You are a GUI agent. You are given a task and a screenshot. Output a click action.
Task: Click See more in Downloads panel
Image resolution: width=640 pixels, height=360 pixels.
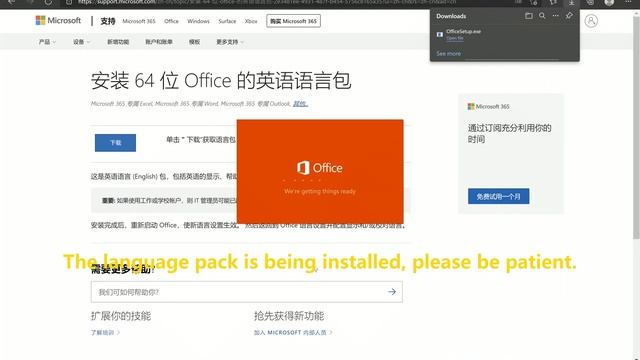coord(449,53)
